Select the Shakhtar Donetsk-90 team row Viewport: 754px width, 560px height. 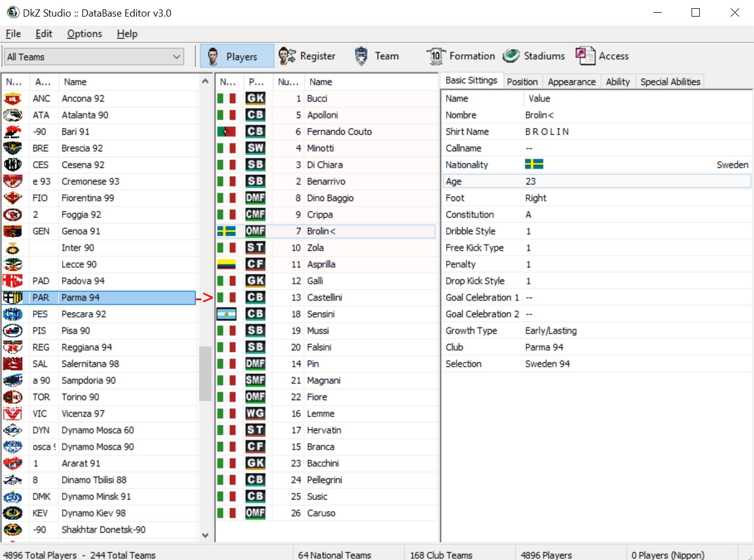tap(100, 530)
